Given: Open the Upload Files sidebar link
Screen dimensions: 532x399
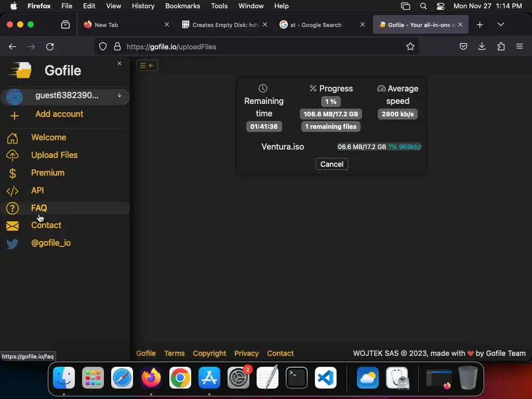Looking at the screenshot, I should tap(54, 155).
